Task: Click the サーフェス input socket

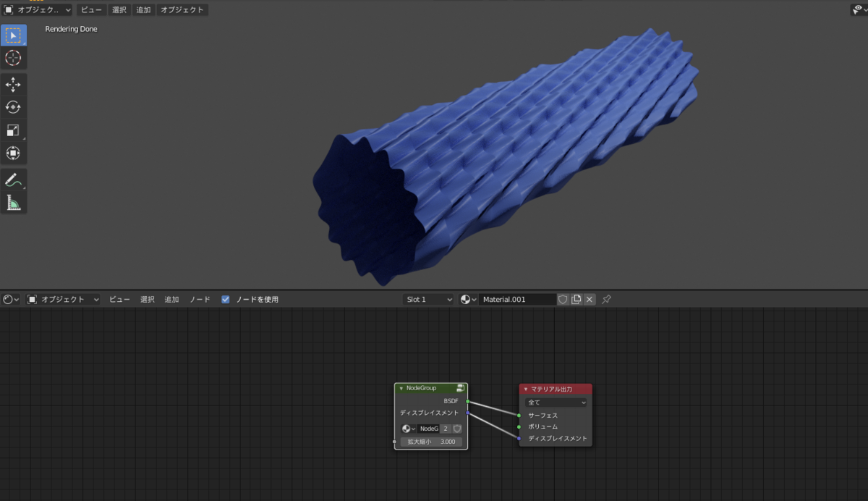Action: [x=519, y=416]
